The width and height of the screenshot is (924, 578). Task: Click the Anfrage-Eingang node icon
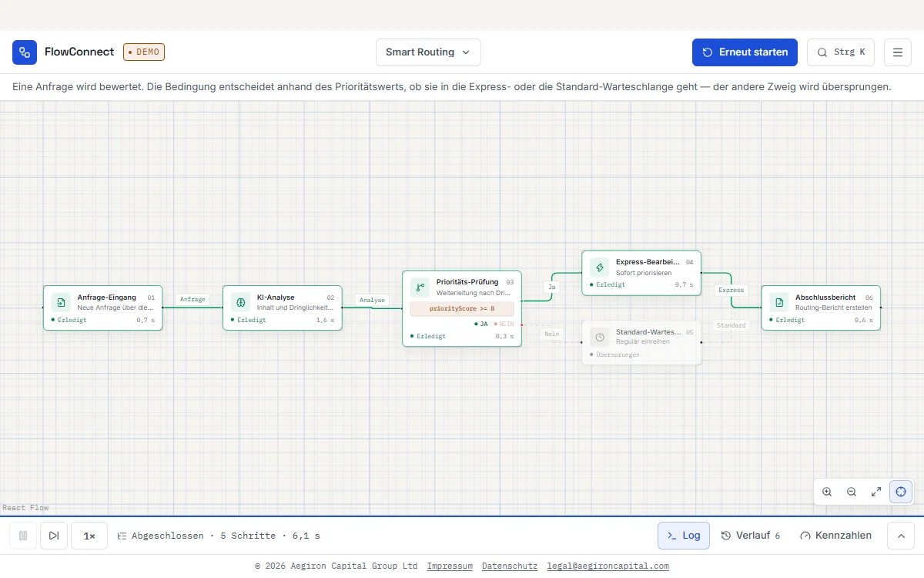[61, 302]
